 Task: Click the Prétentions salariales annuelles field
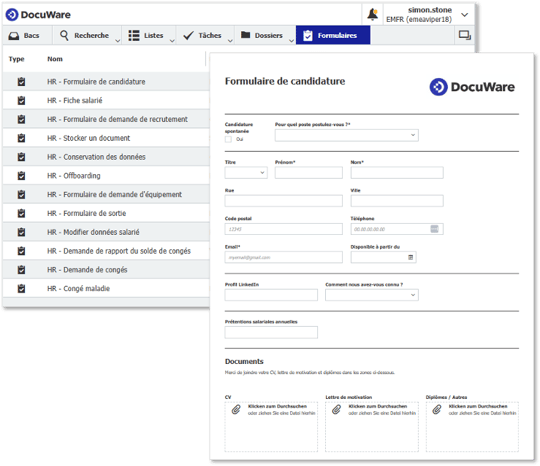(x=271, y=332)
